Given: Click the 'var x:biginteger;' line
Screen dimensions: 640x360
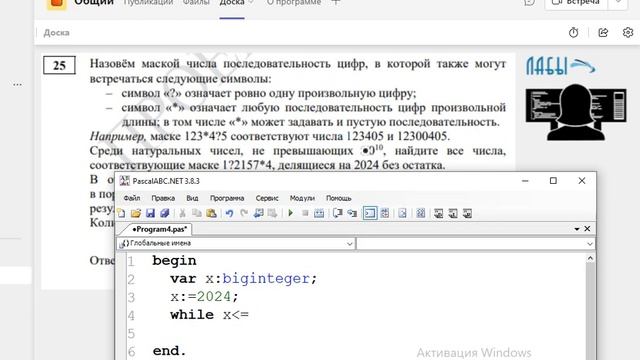Looking at the screenshot, I should pyautogui.click(x=243, y=279).
